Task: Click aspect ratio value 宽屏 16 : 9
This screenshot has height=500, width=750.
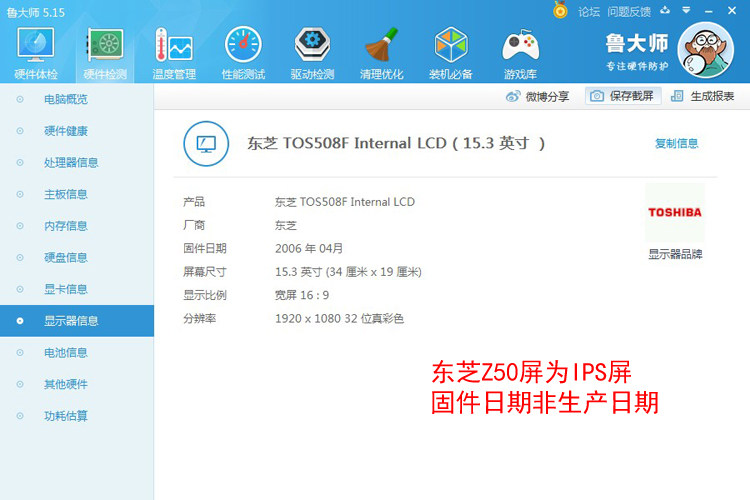Action: point(302,295)
